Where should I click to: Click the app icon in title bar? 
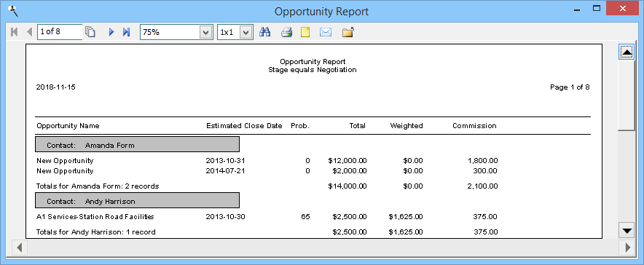13,11
